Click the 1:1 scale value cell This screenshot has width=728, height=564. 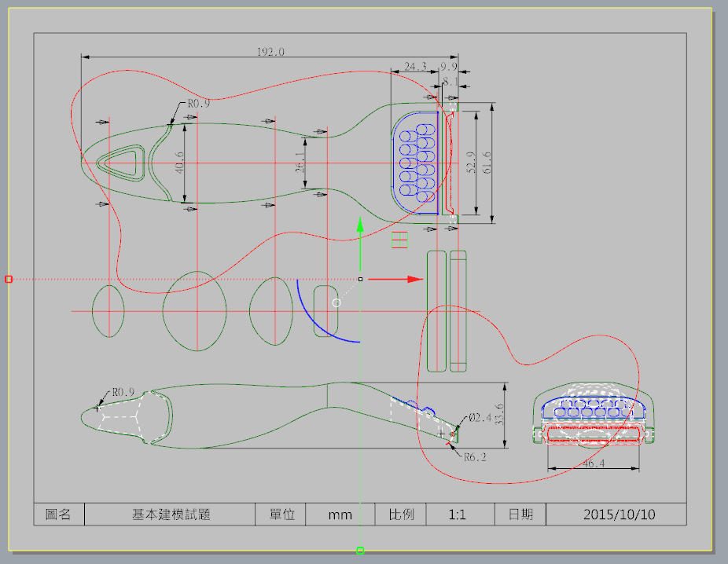[458, 515]
